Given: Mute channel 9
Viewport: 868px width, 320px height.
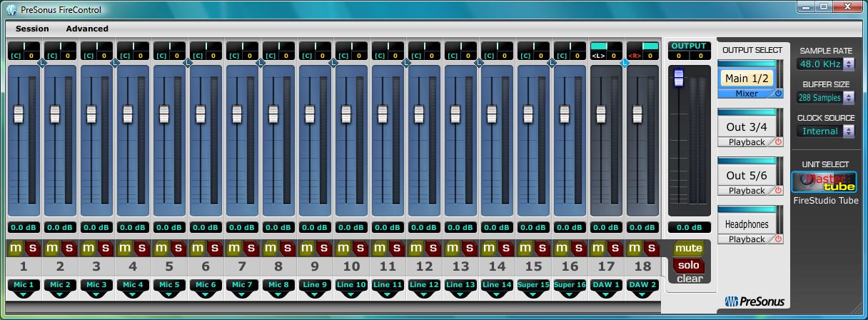Looking at the screenshot, I should [x=306, y=248].
